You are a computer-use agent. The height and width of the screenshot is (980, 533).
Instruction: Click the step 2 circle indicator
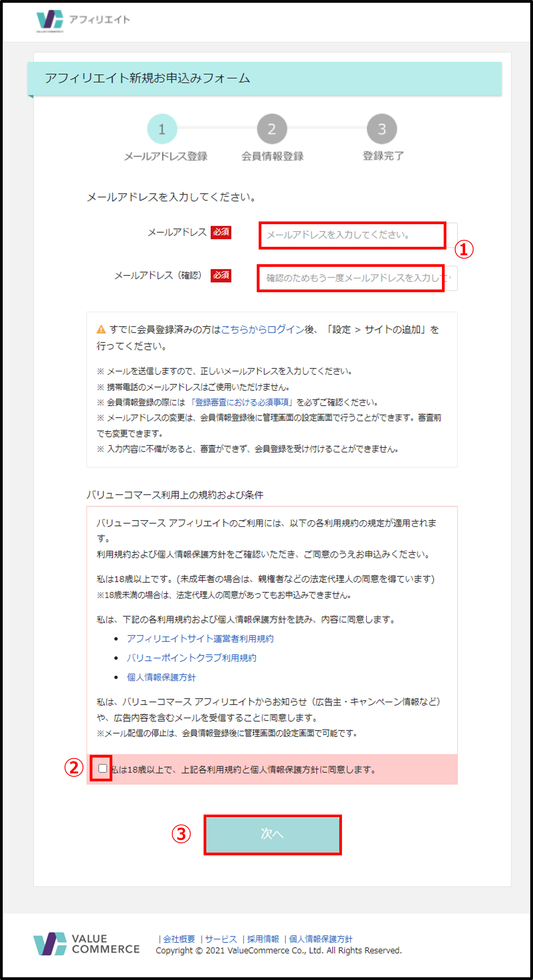coord(272,129)
